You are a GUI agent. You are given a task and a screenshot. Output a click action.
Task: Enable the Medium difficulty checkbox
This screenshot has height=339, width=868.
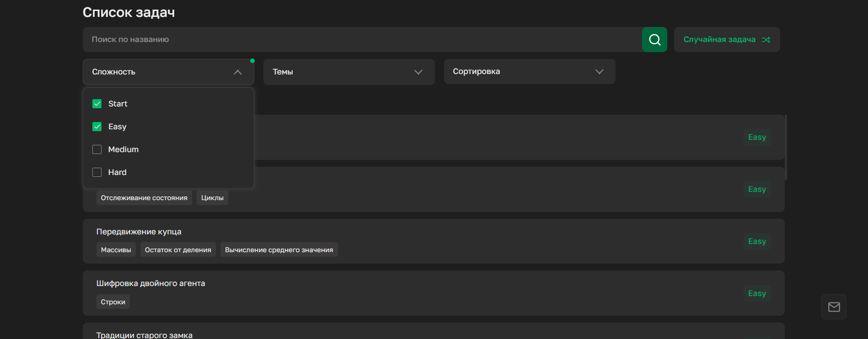click(97, 149)
